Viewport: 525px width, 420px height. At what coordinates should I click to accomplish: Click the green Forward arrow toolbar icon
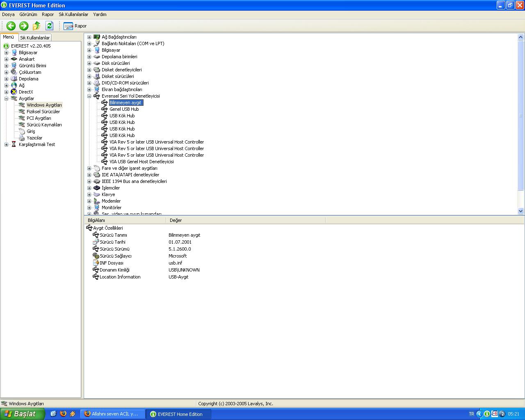[24, 26]
